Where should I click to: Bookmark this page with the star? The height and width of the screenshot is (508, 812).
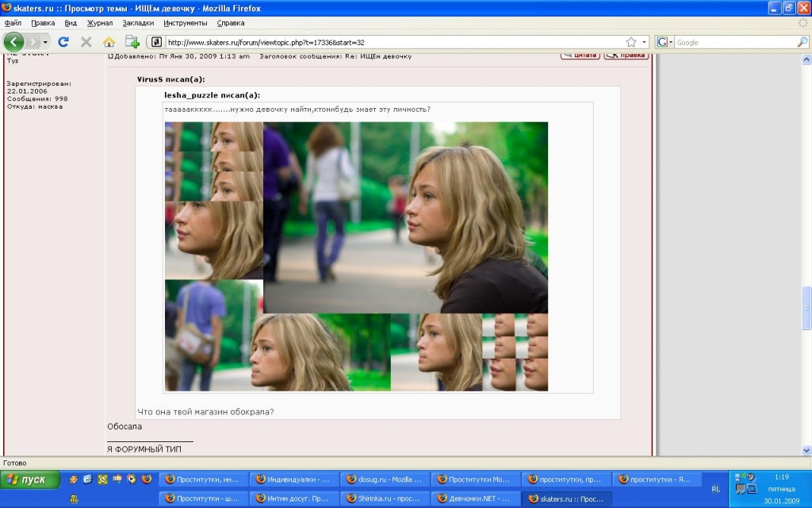point(630,42)
